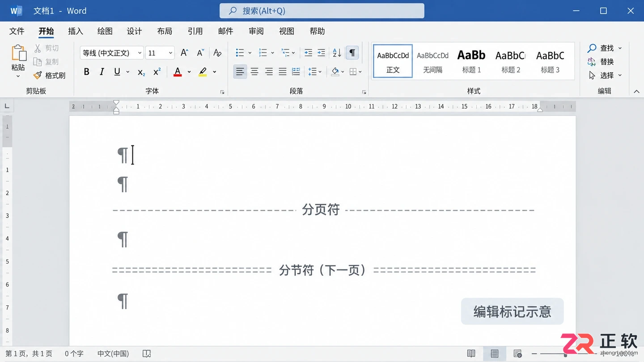This screenshot has height=362, width=644.
Task: Center-align the paragraph
Action: [254, 72]
